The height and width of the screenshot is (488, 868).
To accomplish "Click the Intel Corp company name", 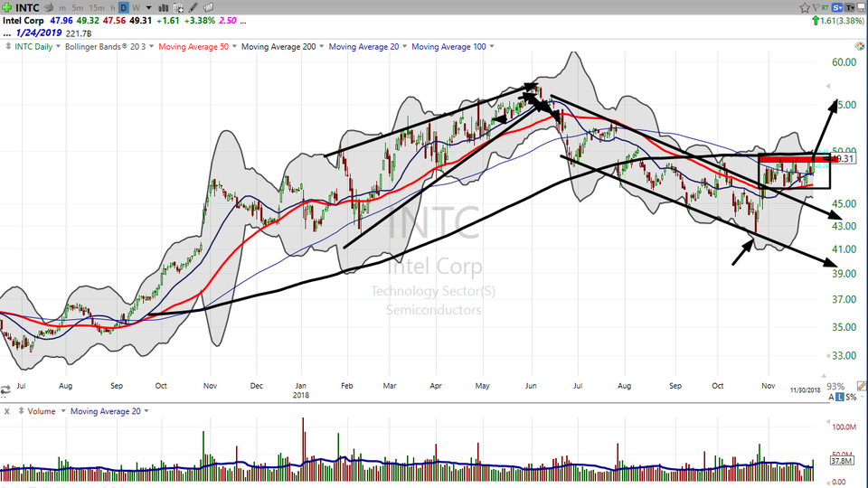I will tap(24, 21).
